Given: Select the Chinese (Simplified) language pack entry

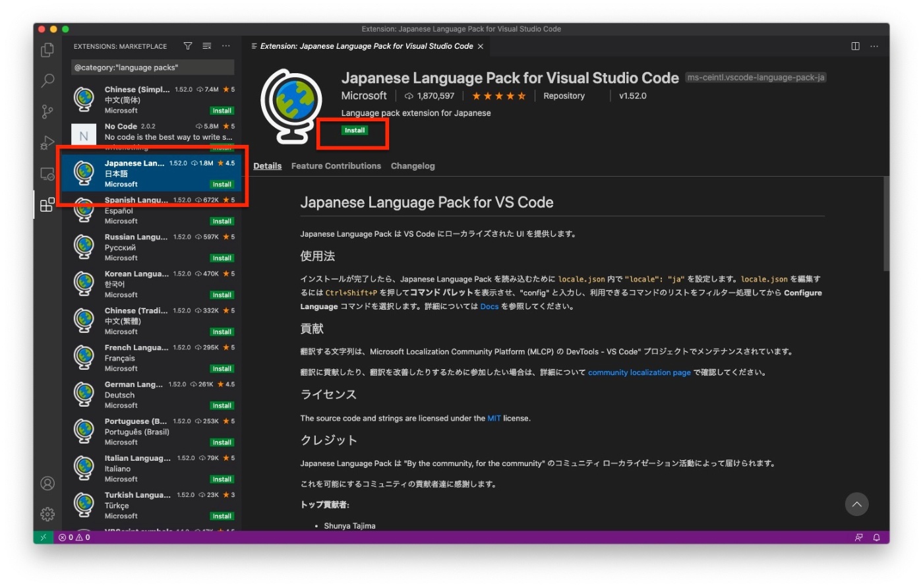Looking at the screenshot, I should (152, 100).
